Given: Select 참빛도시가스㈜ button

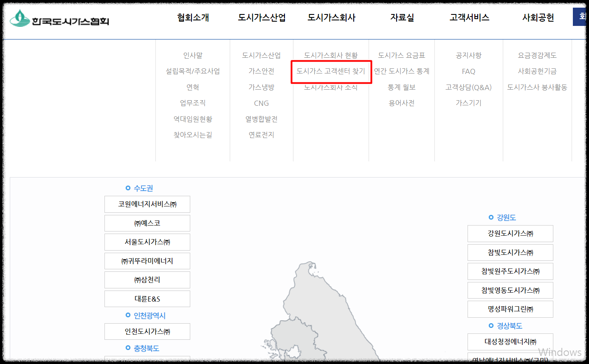Looking at the screenshot, I should (510, 252).
